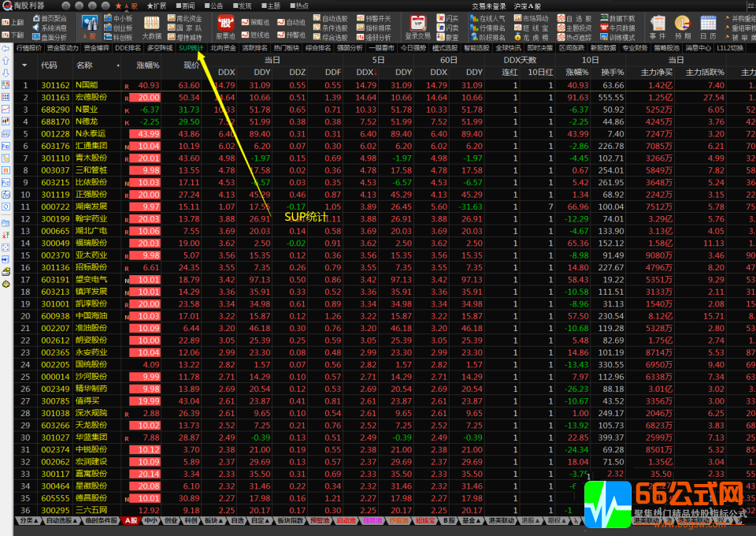Expand the 基金 bottom tab dropdown

tap(470, 521)
